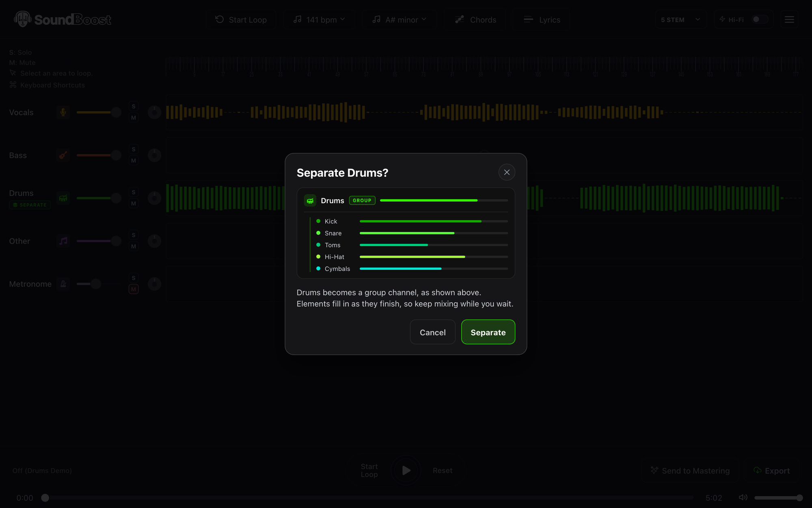The image size is (812, 508).
Task: Click the GROUP badge beside Drums
Action: (362, 200)
